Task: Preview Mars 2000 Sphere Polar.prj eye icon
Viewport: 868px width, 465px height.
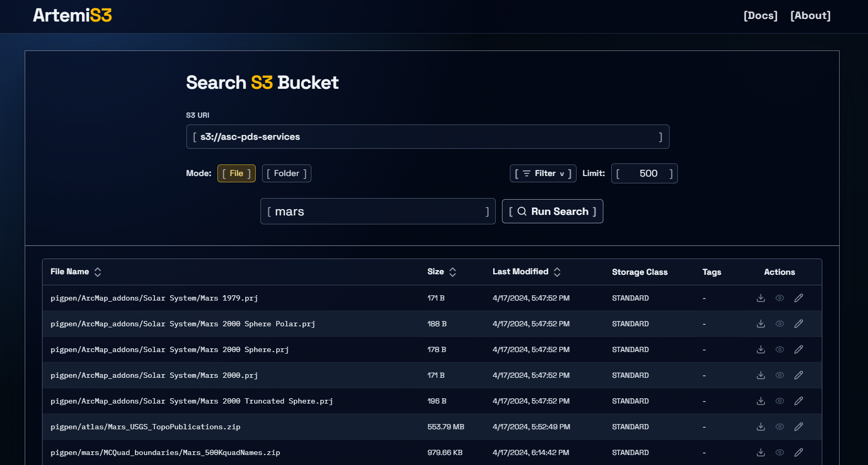Action: [780, 324]
